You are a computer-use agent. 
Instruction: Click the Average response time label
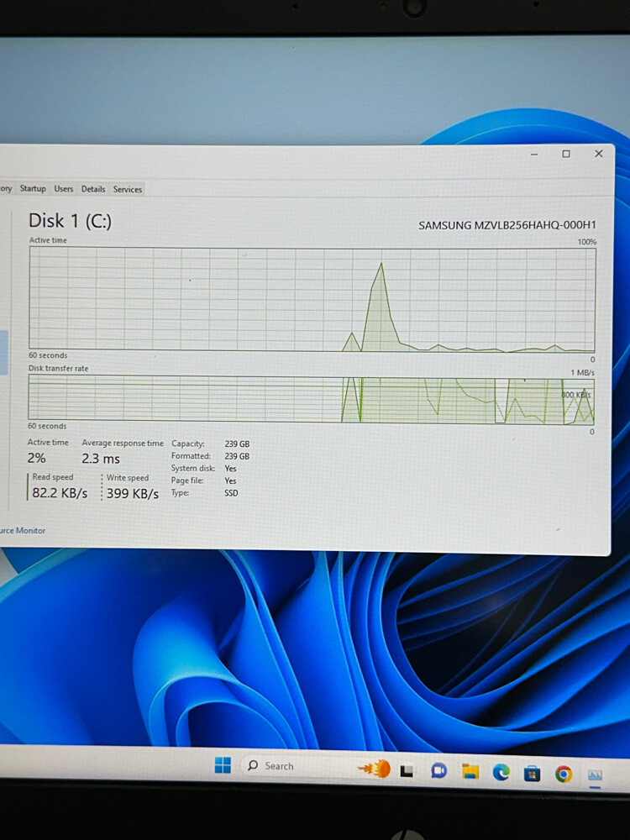tap(123, 443)
